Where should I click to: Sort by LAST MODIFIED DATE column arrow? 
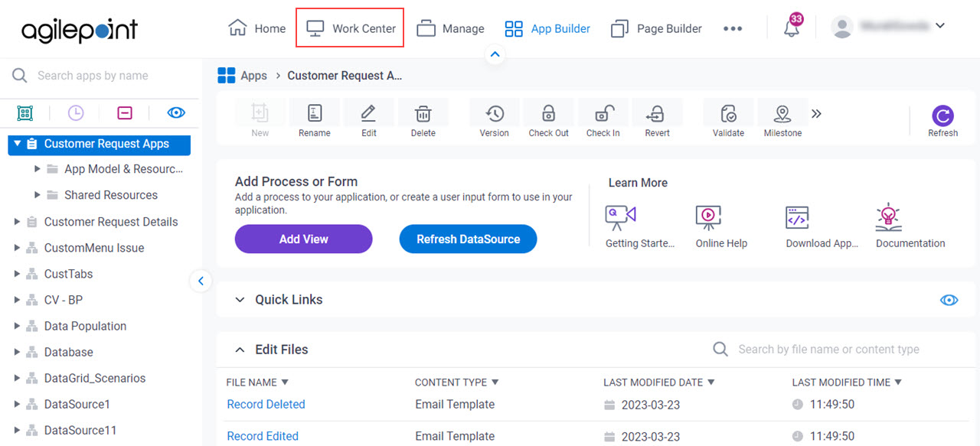710,383
